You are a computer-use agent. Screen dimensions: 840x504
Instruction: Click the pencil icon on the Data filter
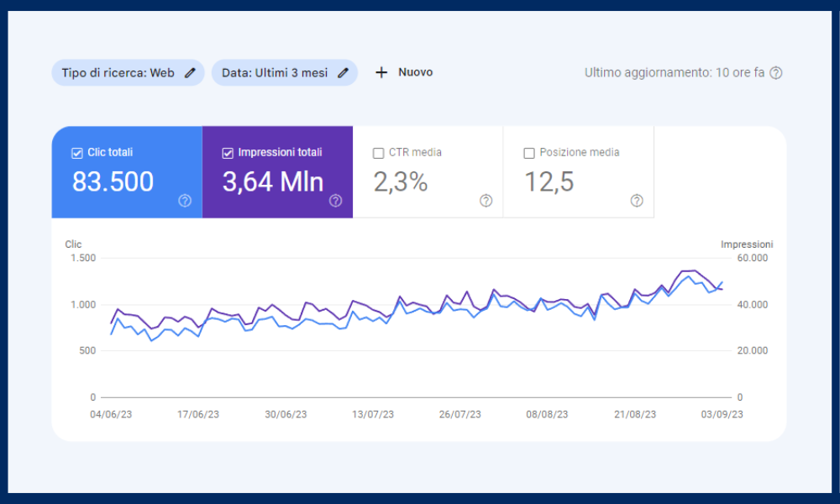343,73
